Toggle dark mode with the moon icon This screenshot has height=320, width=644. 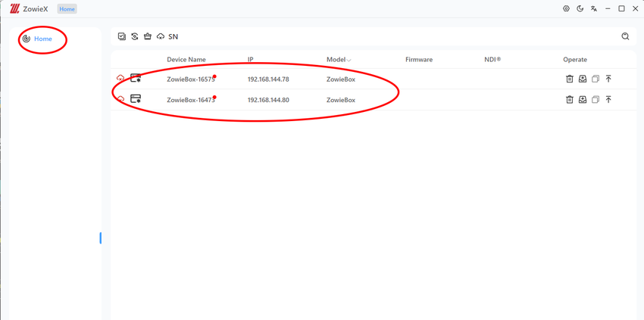coord(580,8)
